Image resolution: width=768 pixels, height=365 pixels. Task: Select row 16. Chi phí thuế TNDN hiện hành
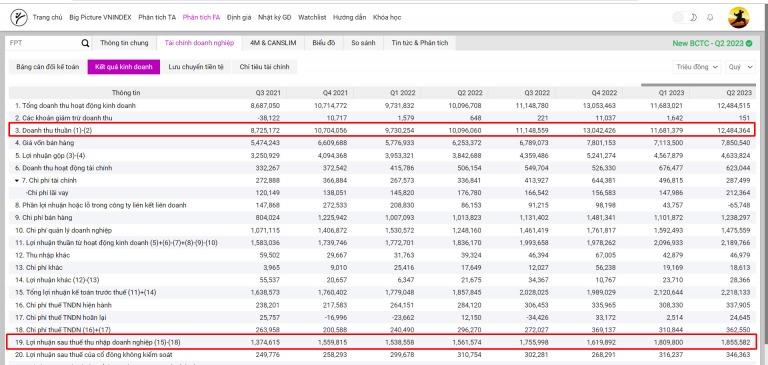tap(382, 305)
